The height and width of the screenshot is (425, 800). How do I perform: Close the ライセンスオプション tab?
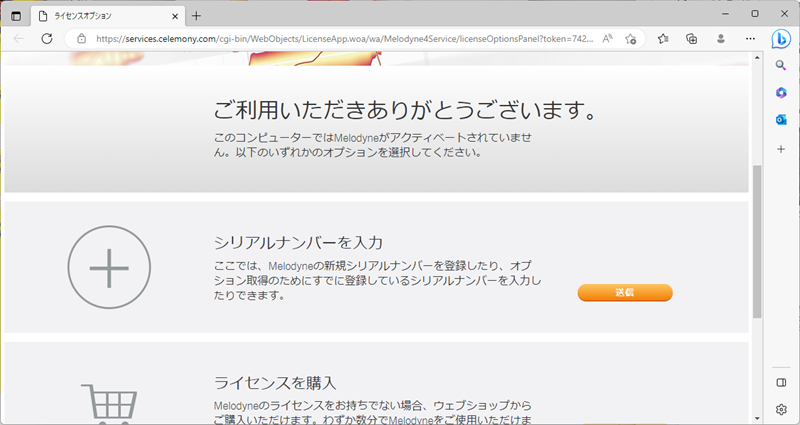pos(175,16)
